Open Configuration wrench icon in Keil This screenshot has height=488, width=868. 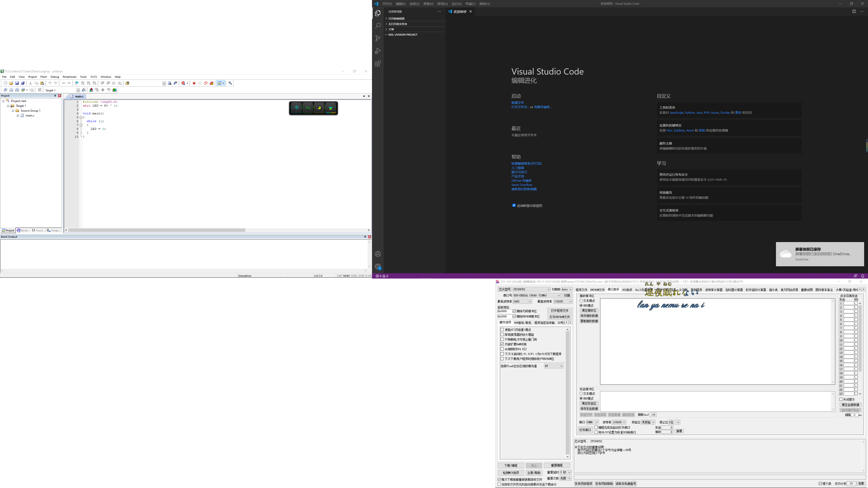[x=230, y=83]
